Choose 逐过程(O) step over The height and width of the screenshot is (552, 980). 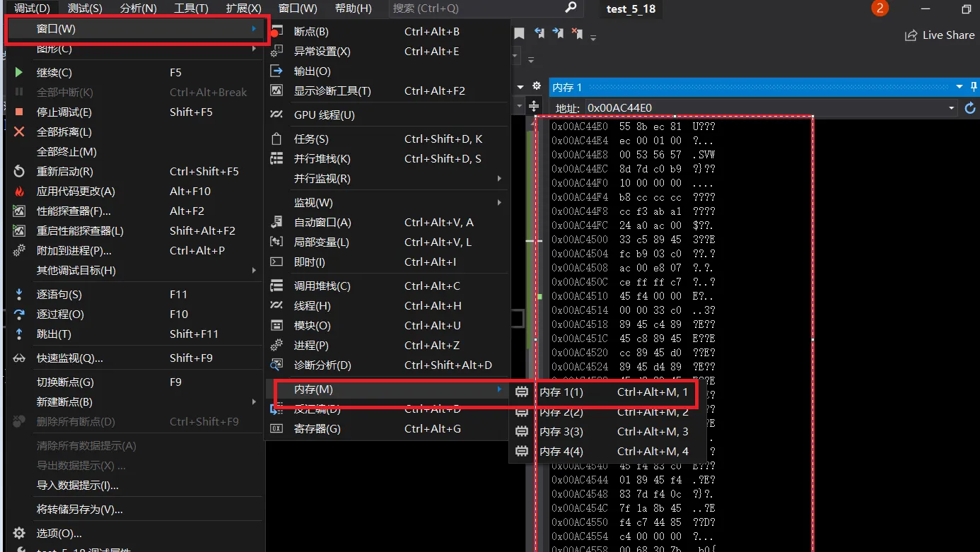click(135, 315)
